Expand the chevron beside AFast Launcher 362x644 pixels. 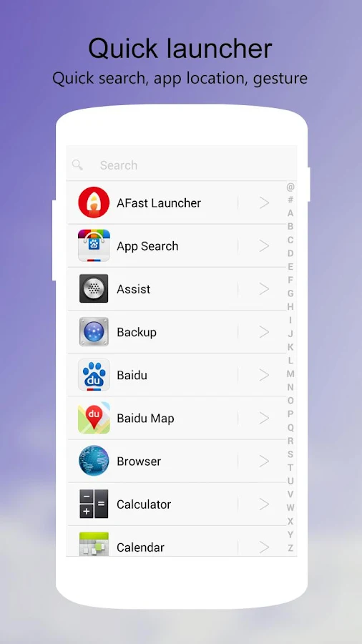[x=264, y=203]
